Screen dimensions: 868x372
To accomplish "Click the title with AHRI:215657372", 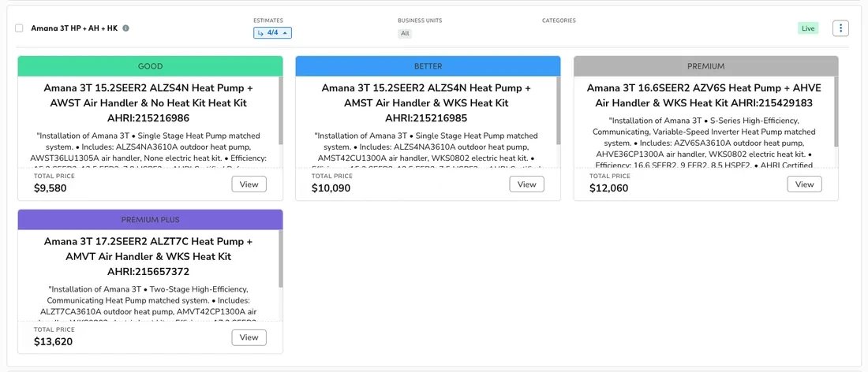I will point(148,256).
